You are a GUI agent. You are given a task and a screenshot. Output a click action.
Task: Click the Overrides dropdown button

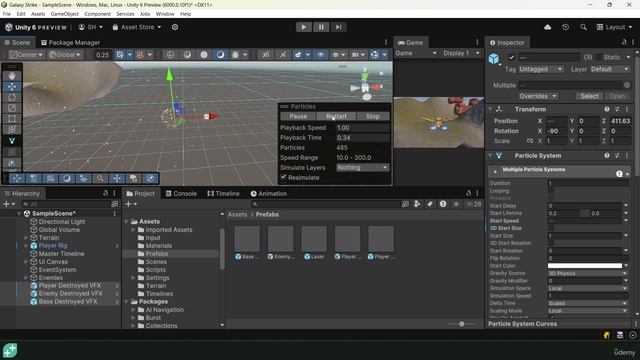pos(538,96)
